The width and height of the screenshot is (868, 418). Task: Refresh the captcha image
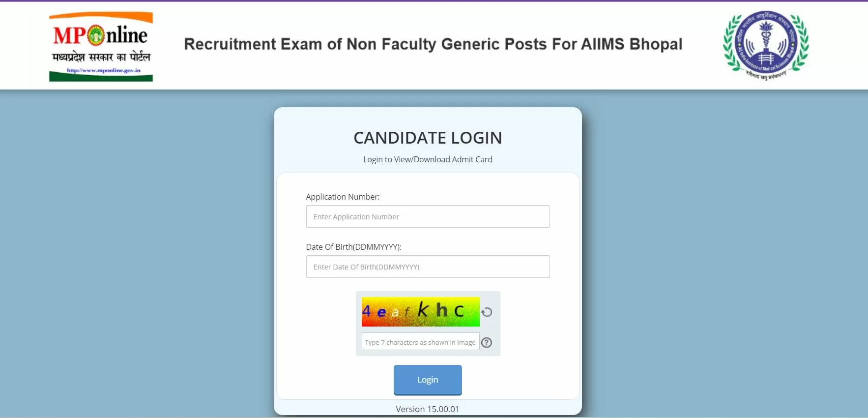pos(487,312)
